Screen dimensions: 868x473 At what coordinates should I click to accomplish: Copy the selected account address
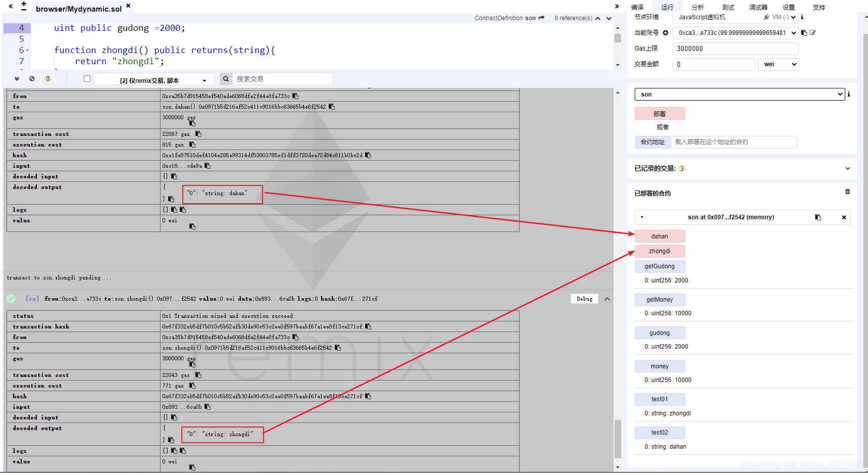pyautogui.click(x=804, y=33)
